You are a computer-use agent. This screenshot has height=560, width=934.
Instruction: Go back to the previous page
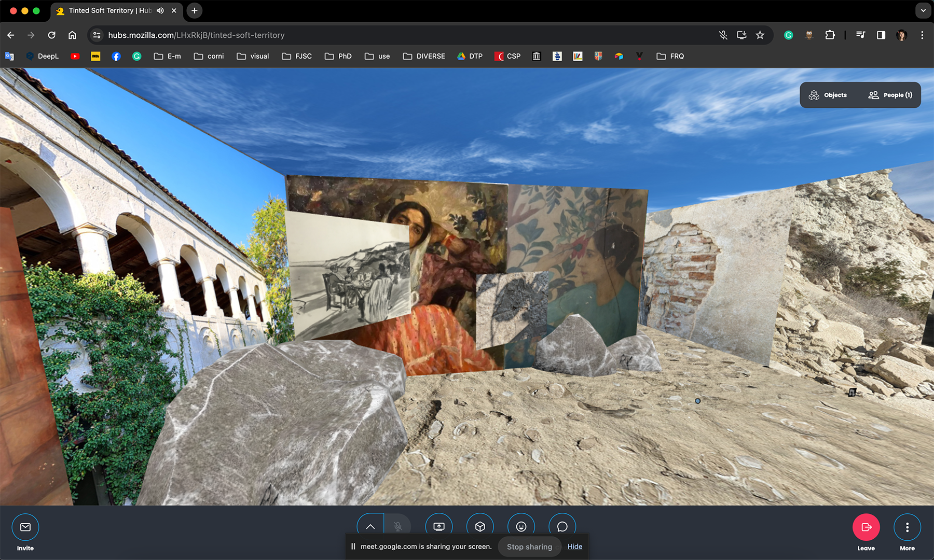[x=11, y=35]
